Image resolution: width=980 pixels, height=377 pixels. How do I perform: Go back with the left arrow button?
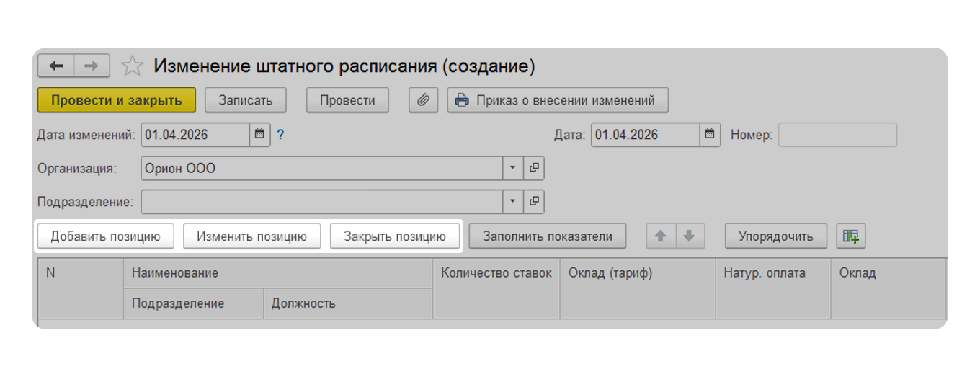(56, 66)
